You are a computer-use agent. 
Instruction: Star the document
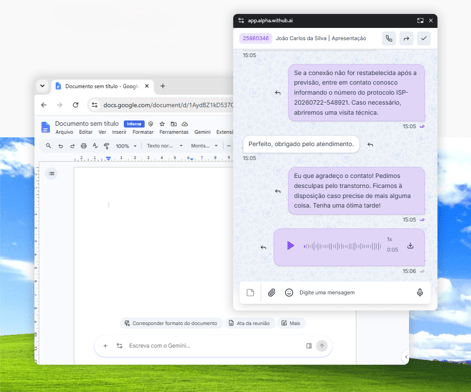(x=162, y=124)
